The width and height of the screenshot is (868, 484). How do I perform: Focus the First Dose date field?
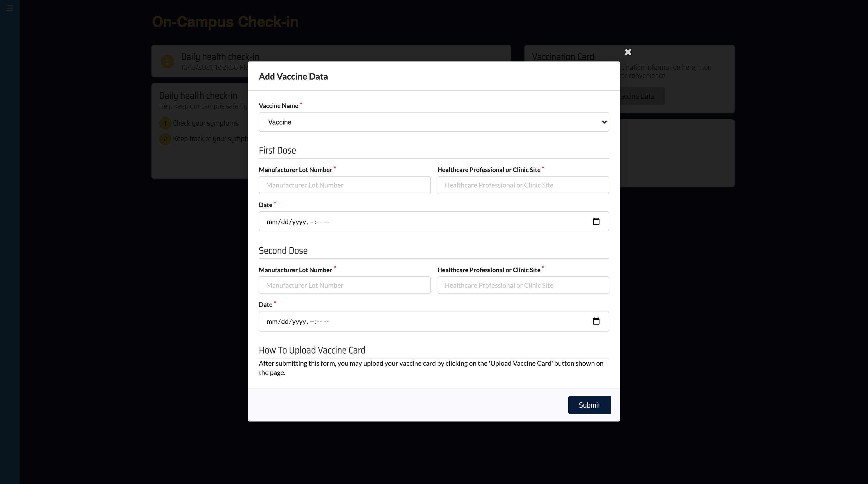pyautogui.click(x=434, y=221)
